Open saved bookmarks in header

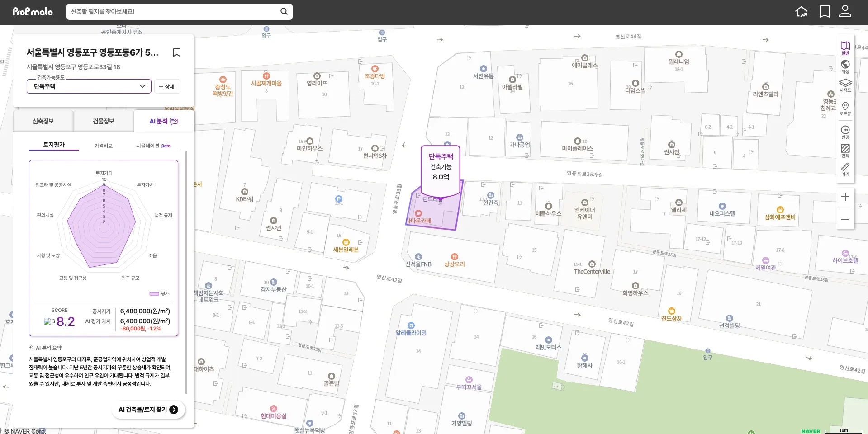coord(825,12)
